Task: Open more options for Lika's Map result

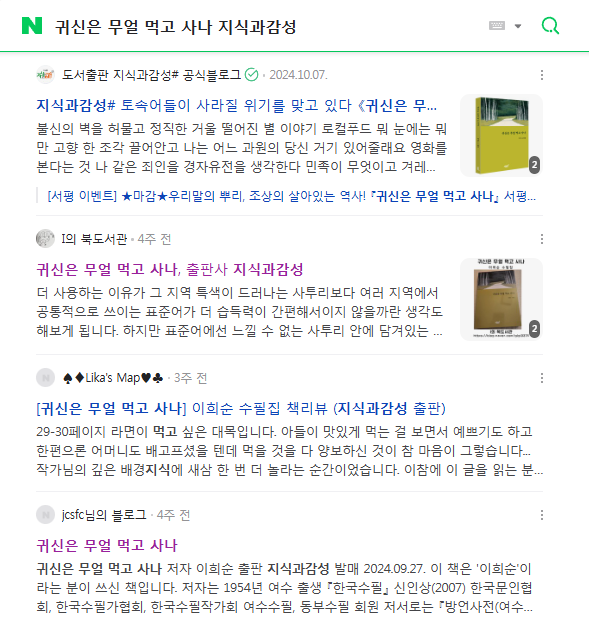Action: click(x=542, y=378)
